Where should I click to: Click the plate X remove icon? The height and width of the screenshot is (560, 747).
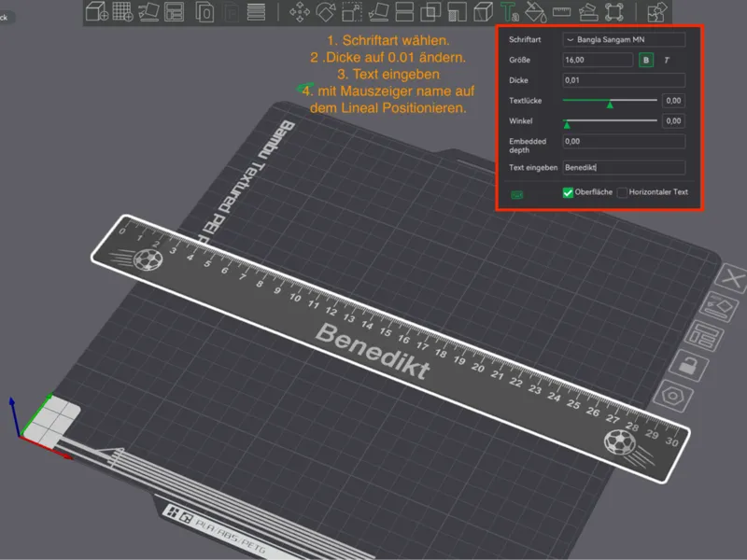[x=733, y=277]
